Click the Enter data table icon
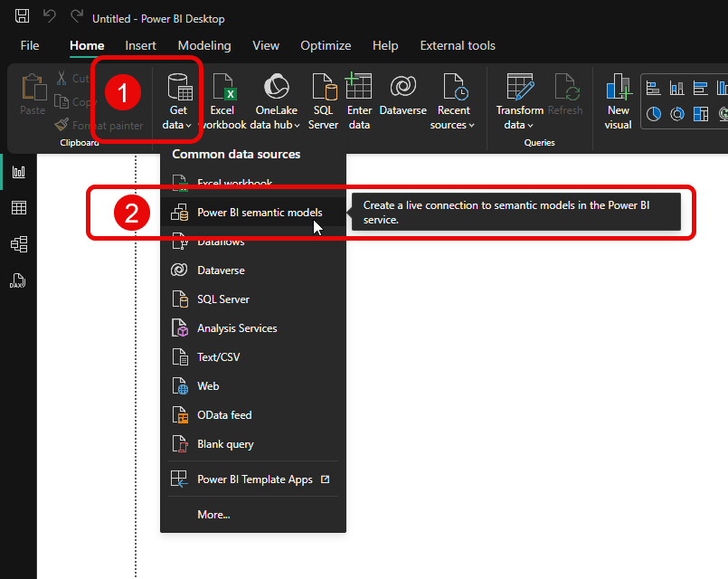The image size is (728, 579). pos(358,86)
